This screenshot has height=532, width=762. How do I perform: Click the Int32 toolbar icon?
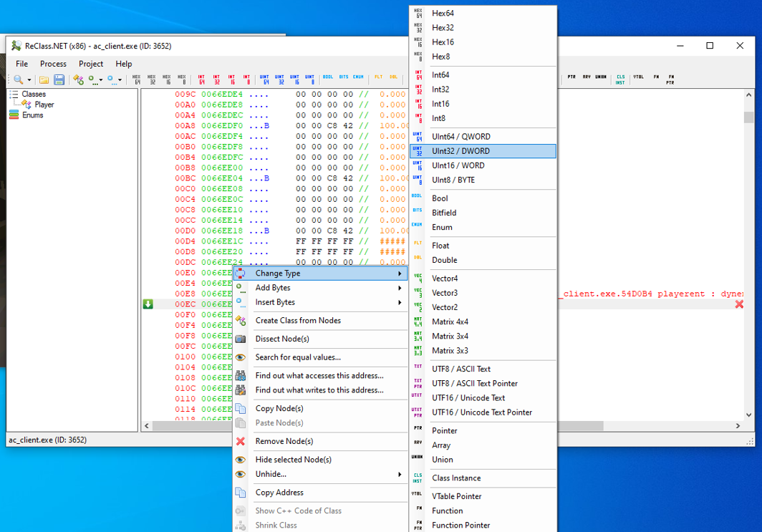click(216, 79)
